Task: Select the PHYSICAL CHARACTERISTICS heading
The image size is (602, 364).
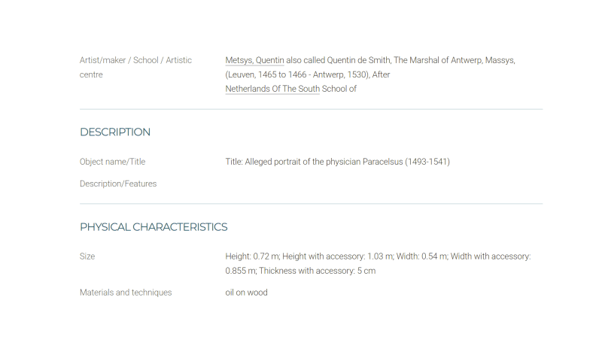Action: 154,227
